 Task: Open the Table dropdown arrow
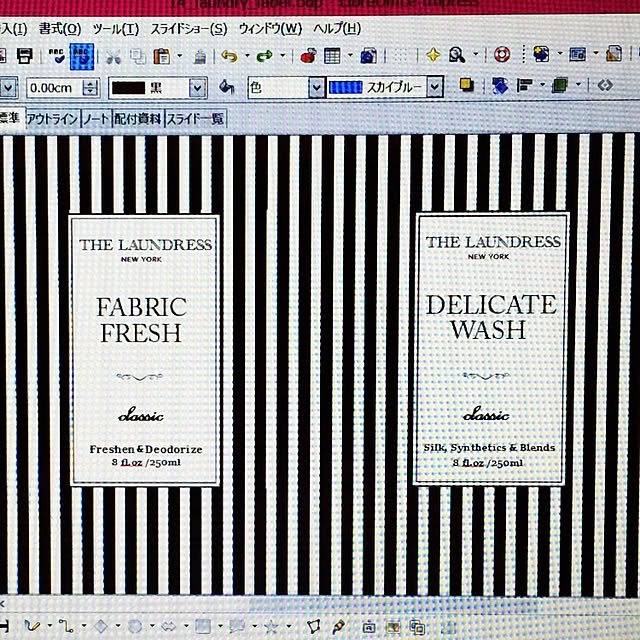[350, 54]
